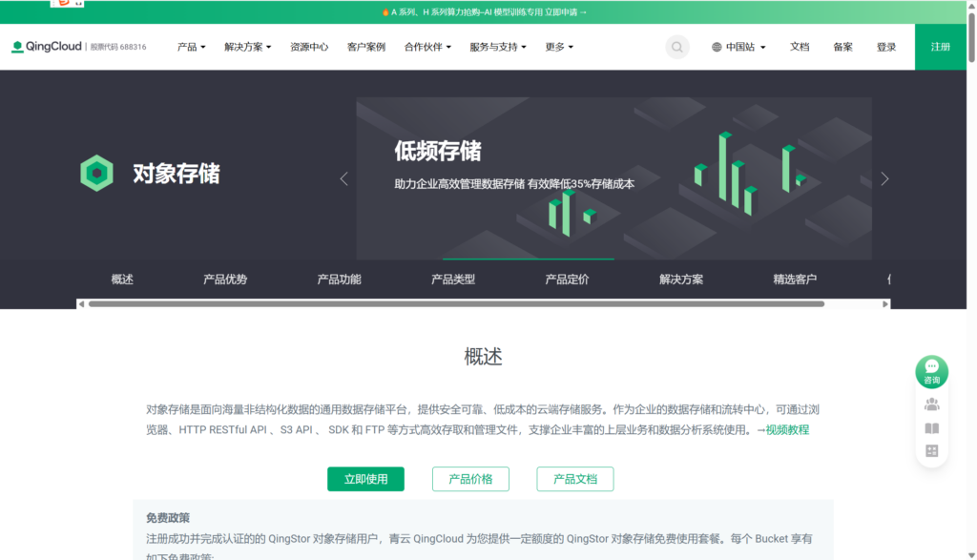Screen dimensions: 977x560
Task: Click the 免费政策 heading
Action: click(x=168, y=518)
